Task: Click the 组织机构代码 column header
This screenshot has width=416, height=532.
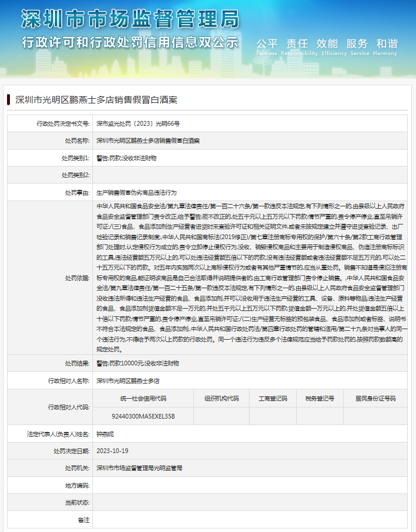Action: (x=222, y=399)
